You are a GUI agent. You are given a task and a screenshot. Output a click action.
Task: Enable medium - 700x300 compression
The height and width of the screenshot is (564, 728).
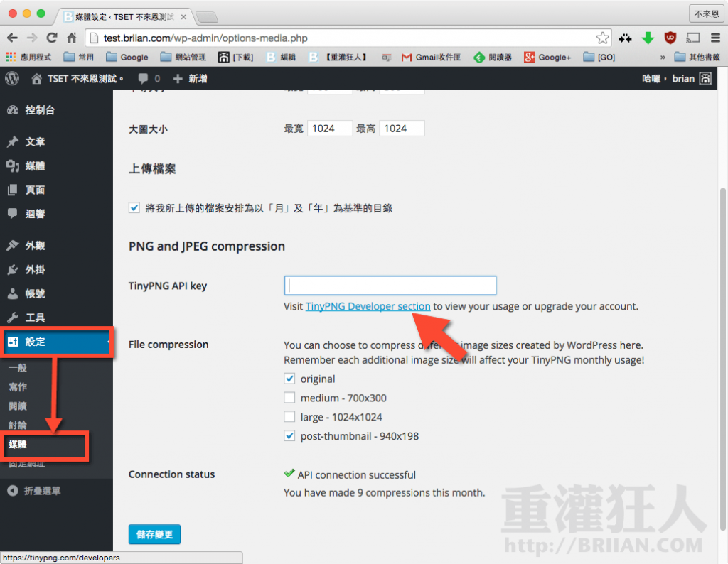pos(290,398)
